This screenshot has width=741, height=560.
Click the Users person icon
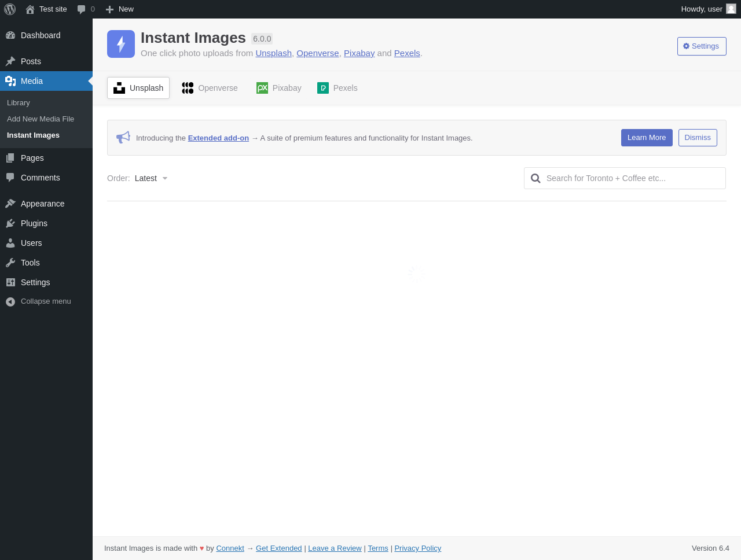pyautogui.click(x=10, y=243)
